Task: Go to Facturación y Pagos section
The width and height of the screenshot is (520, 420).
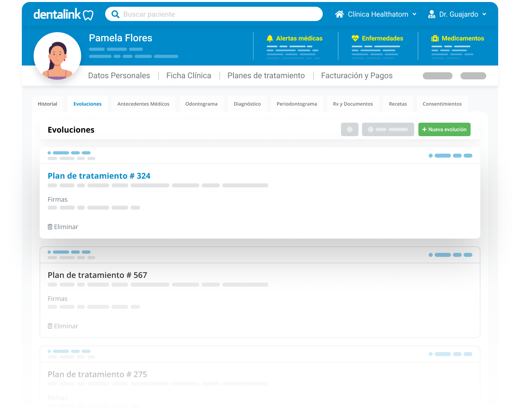Action: (x=357, y=76)
